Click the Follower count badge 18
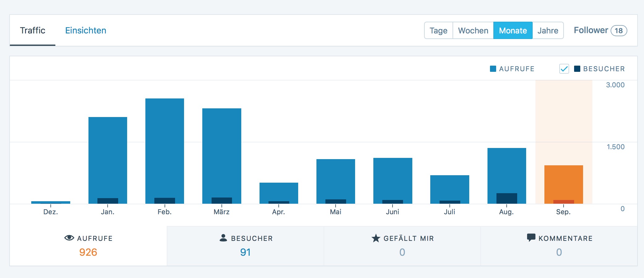The height and width of the screenshot is (278, 644). pyautogui.click(x=619, y=31)
